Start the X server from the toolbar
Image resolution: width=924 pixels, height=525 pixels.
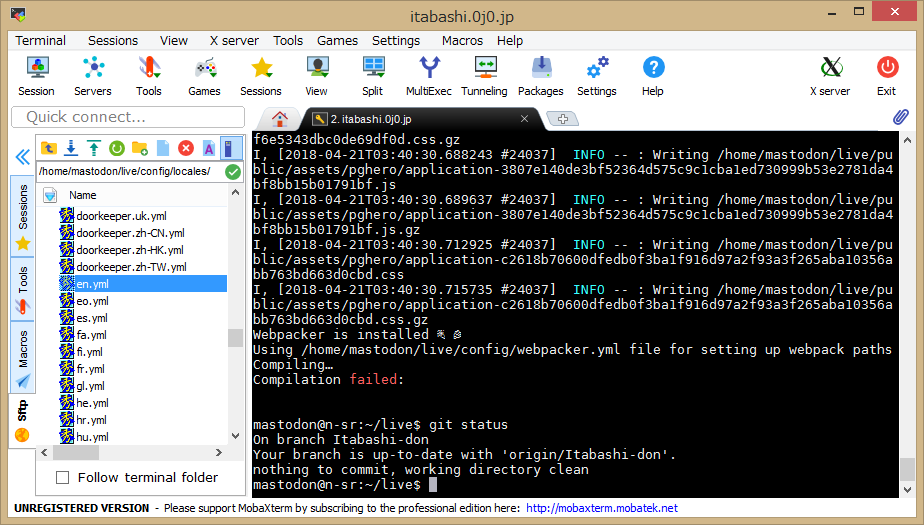[x=830, y=75]
